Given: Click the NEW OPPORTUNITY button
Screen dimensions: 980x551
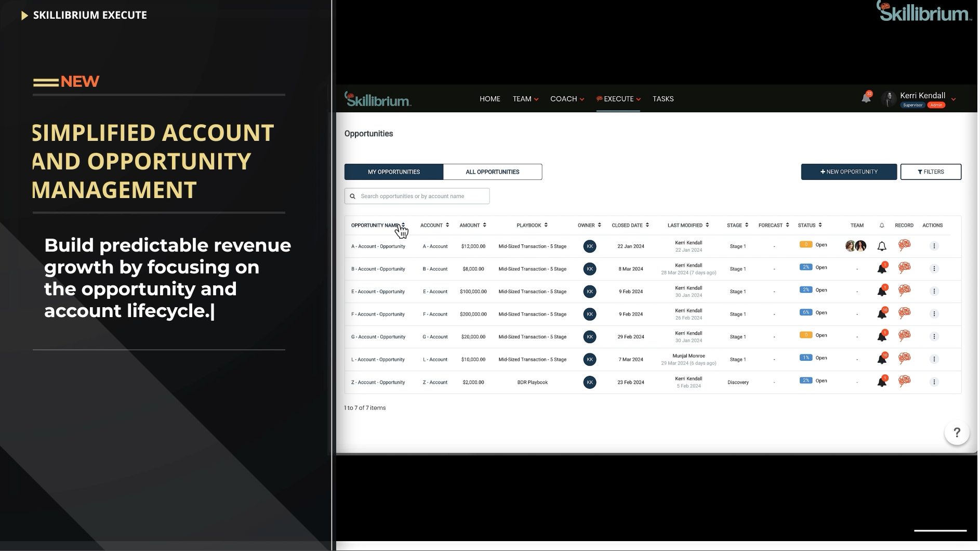Looking at the screenshot, I should pos(848,172).
